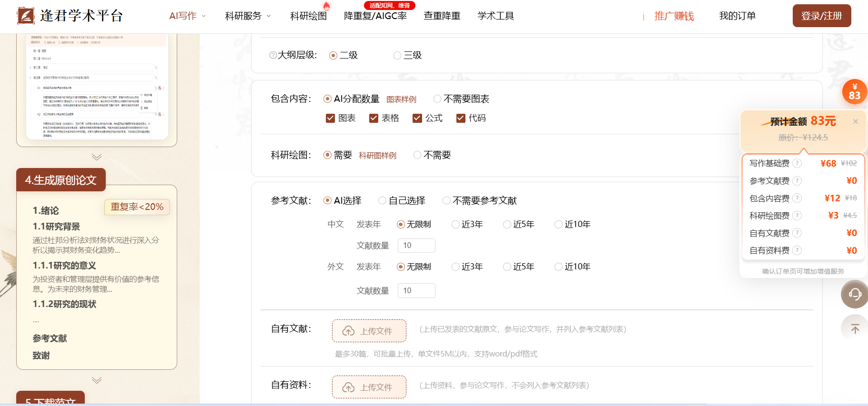
Task: Select 不需要图表 option
Action: click(x=461, y=99)
